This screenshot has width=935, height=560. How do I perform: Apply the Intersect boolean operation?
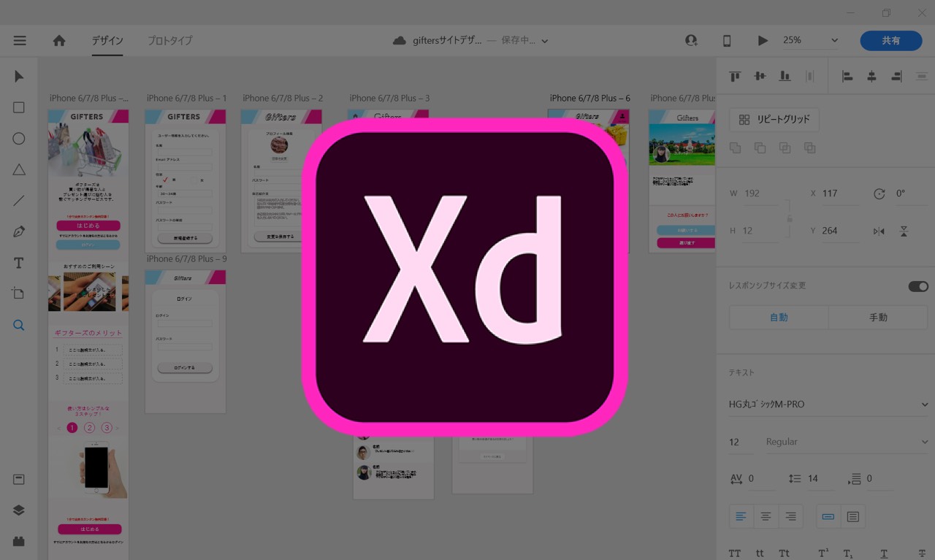click(785, 148)
